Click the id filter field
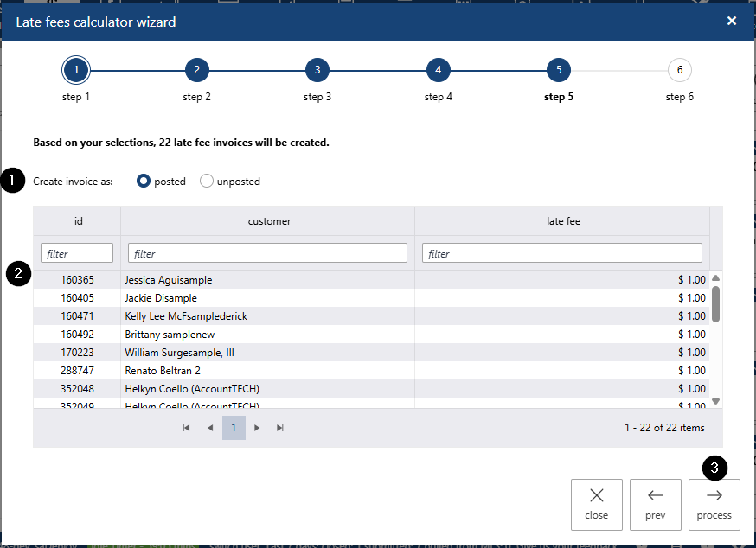This screenshot has height=548, width=756. coord(77,253)
